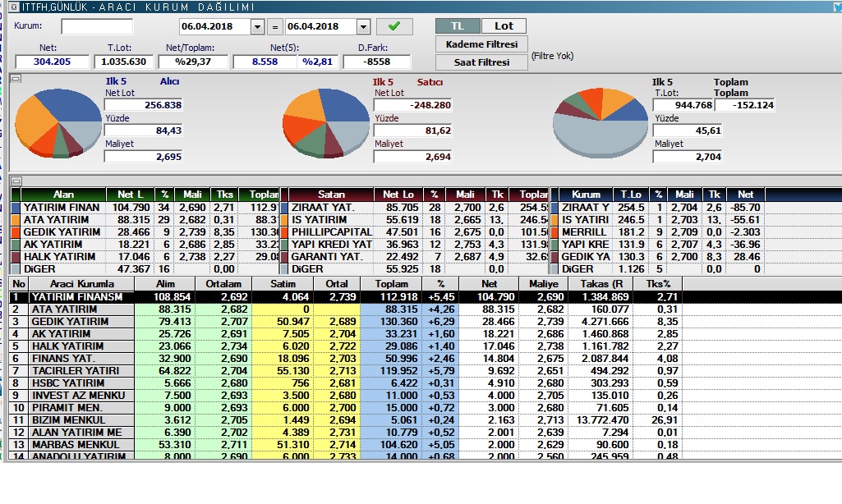Click blue swatch beside ZIRAAT YAT. seller
842x504 pixels.
[284, 208]
